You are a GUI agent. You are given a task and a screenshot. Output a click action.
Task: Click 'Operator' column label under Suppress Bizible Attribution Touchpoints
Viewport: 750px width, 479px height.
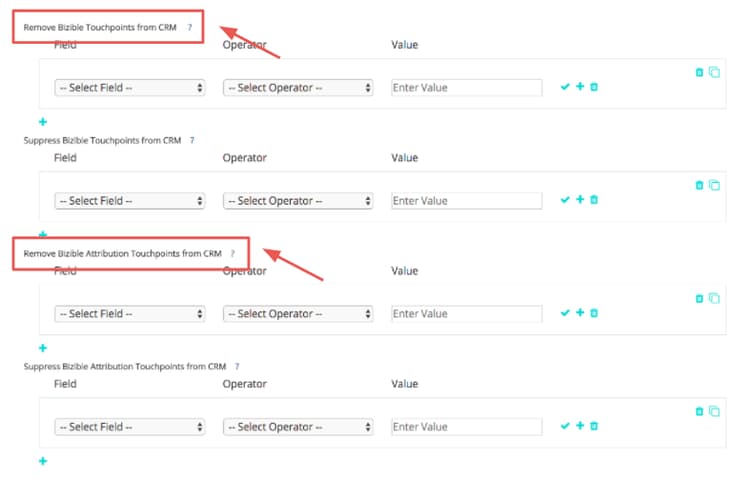pyautogui.click(x=244, y=384)
